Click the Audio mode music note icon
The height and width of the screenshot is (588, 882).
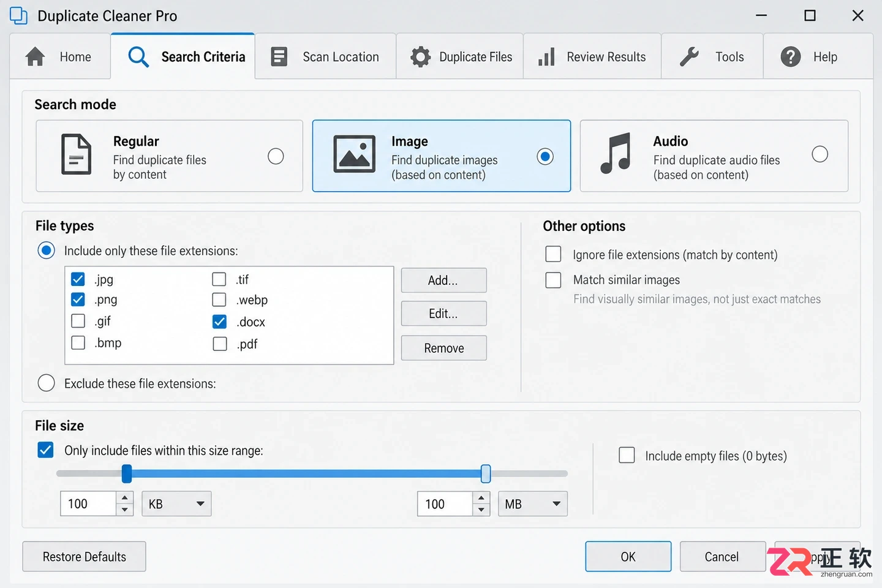(x=616, y=154)
